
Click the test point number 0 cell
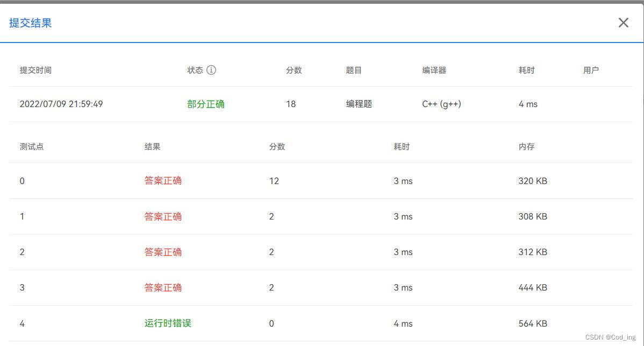click(x=22, y=181)
